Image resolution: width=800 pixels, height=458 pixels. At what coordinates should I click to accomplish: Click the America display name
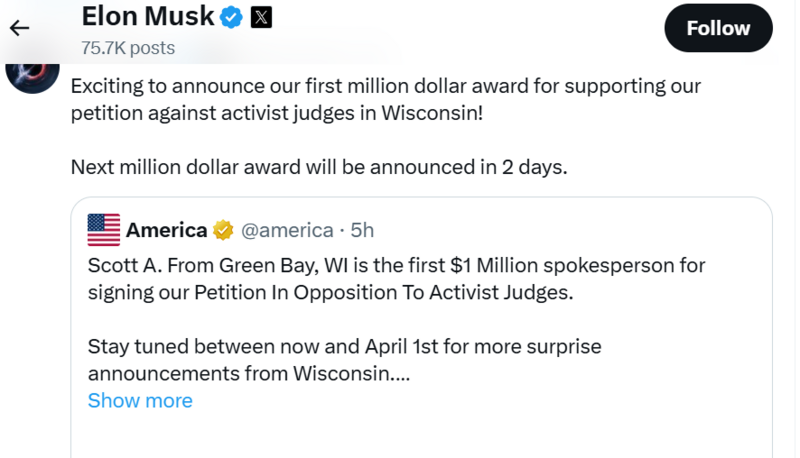click(x=166, y=230)
